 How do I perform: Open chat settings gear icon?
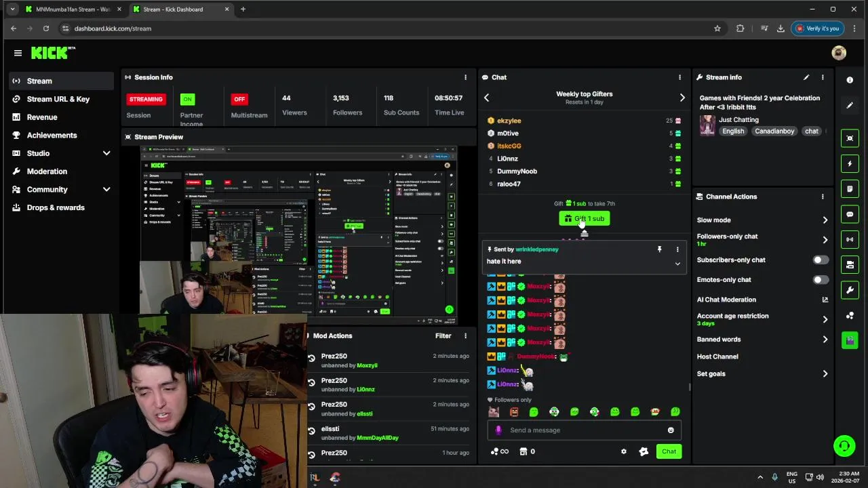pos(624,451)
